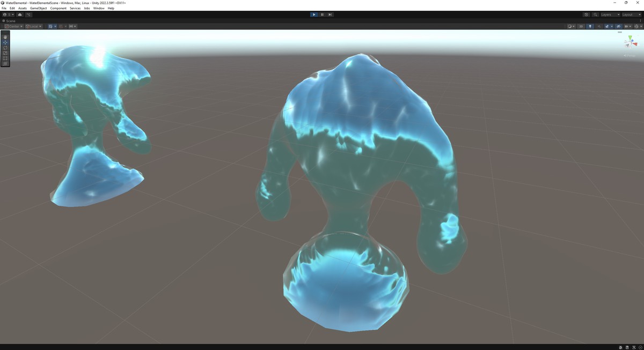Open the global search magnifier
Image resolution: width=644 pixels, height=350 pixels.
point(595,14)
